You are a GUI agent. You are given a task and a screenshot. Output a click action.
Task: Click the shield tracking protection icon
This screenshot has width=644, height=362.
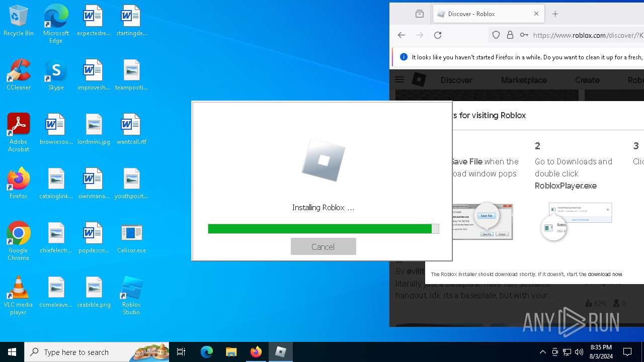[x=496, y=35]
